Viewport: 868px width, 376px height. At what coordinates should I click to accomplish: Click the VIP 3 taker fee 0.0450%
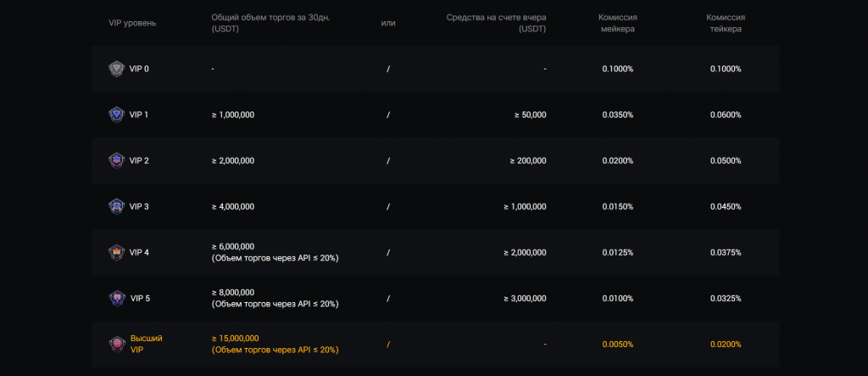726,206
